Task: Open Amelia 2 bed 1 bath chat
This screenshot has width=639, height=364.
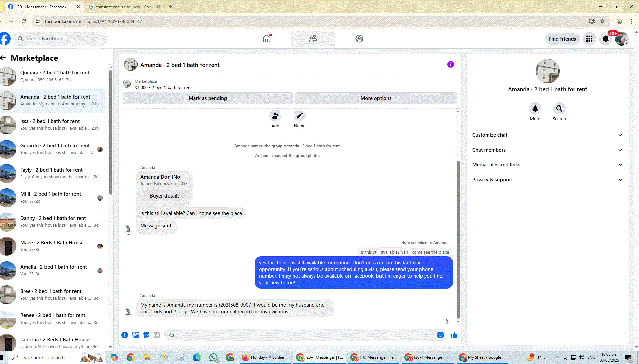Action: pos(53,270)
